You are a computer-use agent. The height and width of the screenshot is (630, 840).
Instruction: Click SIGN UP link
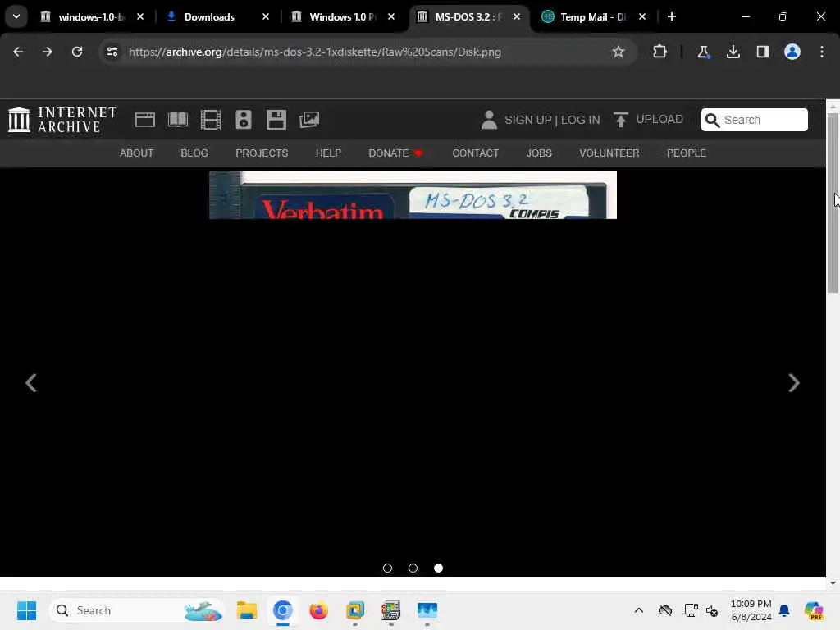pyautogui.click(x=527, y=120)
